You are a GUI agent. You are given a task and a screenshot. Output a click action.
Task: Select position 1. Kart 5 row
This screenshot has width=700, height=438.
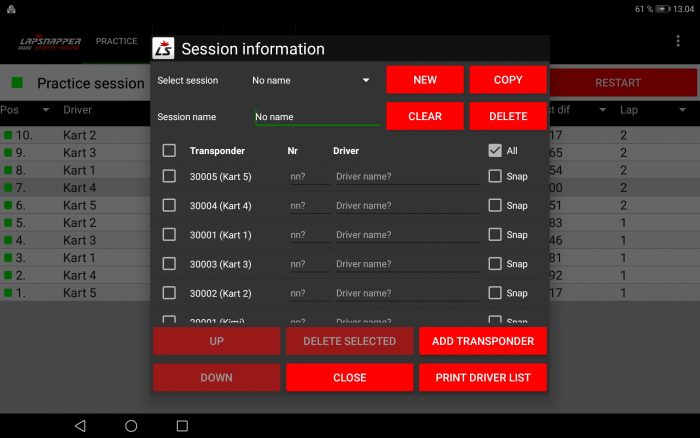point(75,293)
